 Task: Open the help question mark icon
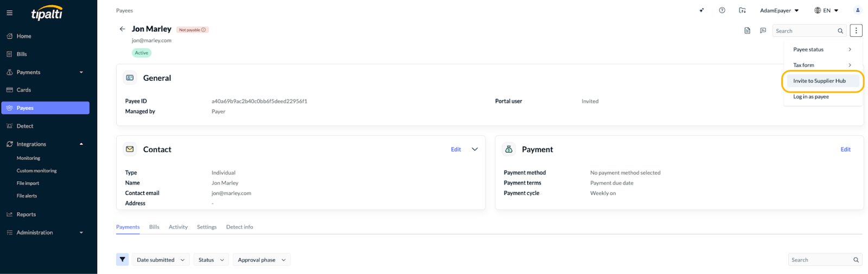tap(722, 10)
